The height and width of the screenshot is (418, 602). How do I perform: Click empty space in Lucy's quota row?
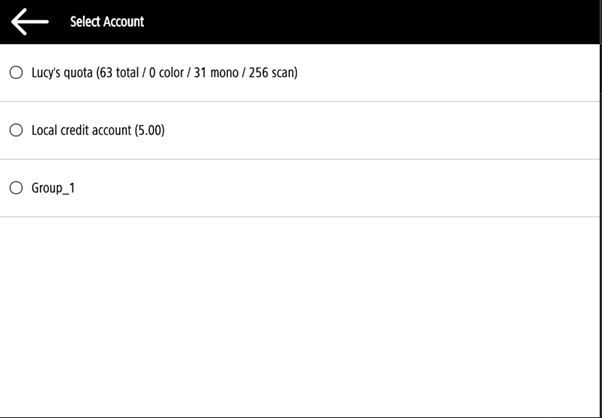(x=450, y=73)
